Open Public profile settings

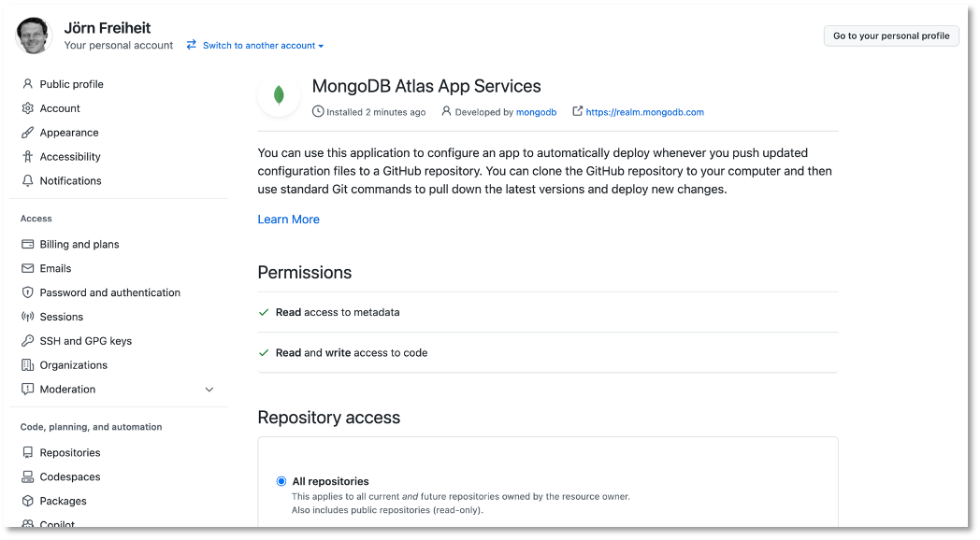[71, 84]
